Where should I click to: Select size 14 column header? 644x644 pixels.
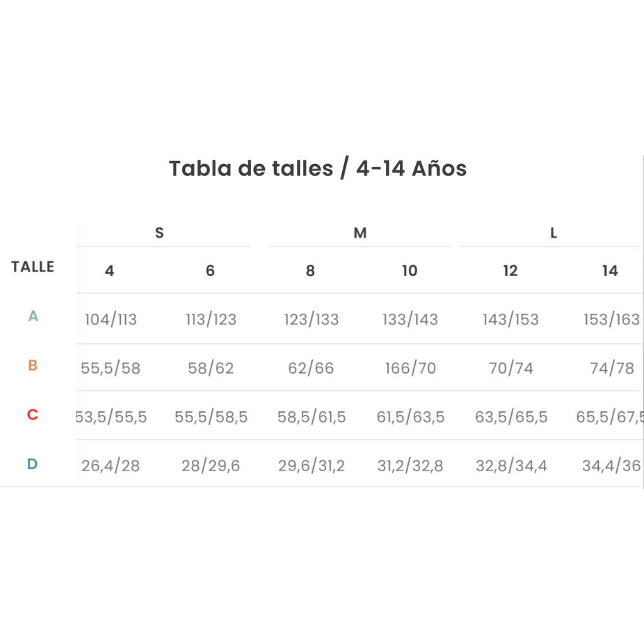[610, 270]
